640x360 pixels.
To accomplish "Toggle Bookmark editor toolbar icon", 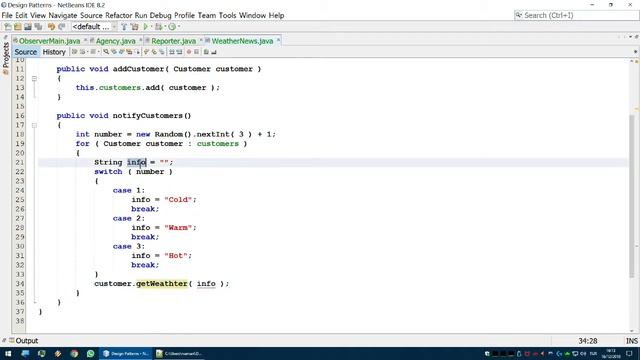I will coord(162,52).
